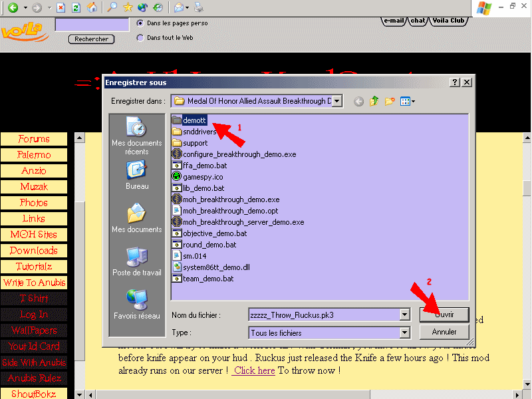Open the chat tab on Voila
The image size is (532, 399).
coord(418,21)
